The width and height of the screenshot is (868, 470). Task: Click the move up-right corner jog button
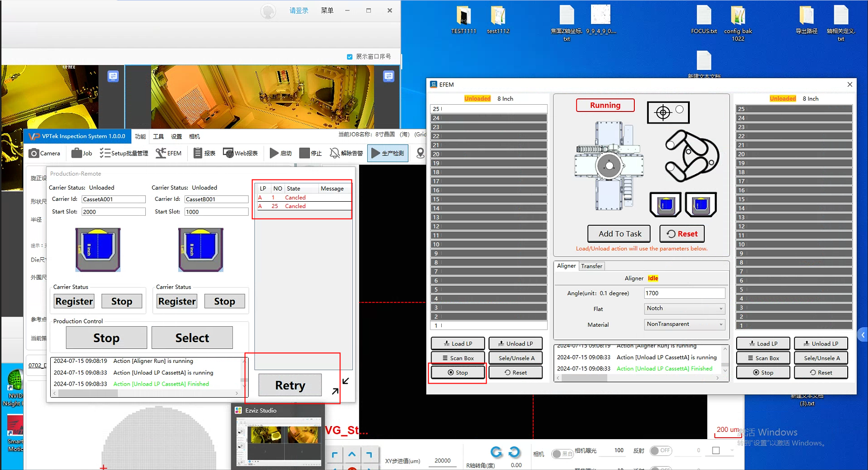[x=369, y=455]
